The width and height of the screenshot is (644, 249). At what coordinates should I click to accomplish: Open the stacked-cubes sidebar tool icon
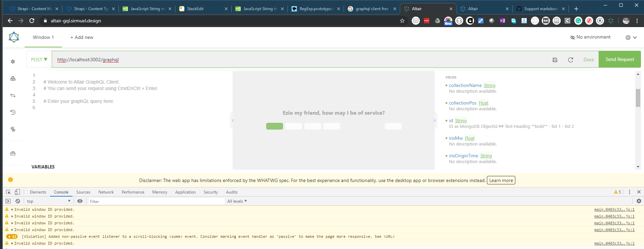[x=13, y=78]
